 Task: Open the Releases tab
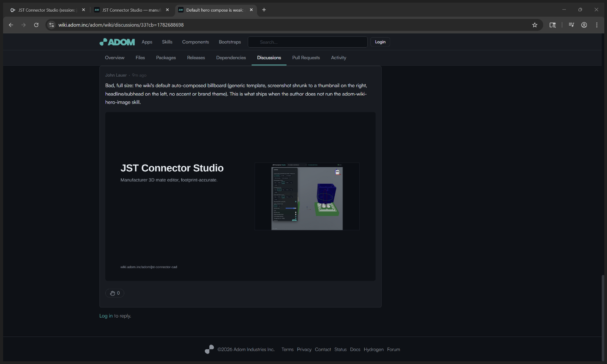click(x=196, y=58)
